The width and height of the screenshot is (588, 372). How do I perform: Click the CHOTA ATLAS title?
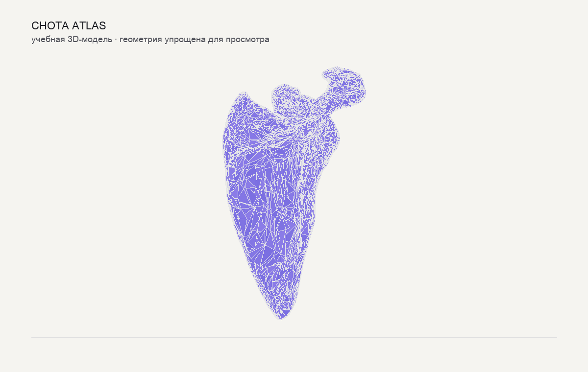click(69, 25)
